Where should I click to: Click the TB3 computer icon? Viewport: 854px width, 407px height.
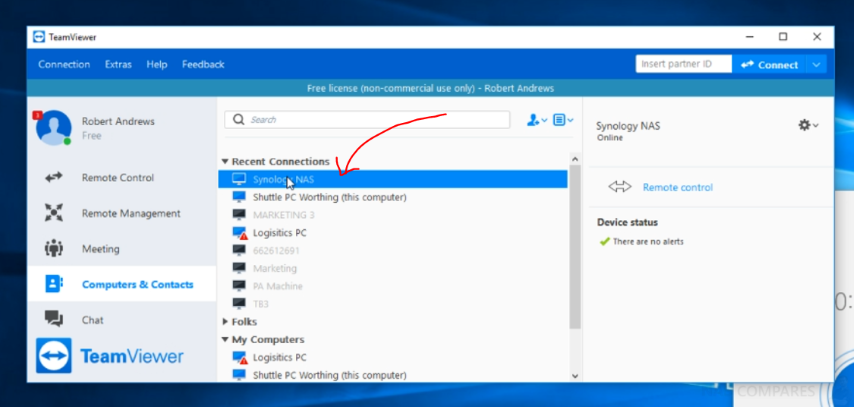coord(239,303)
